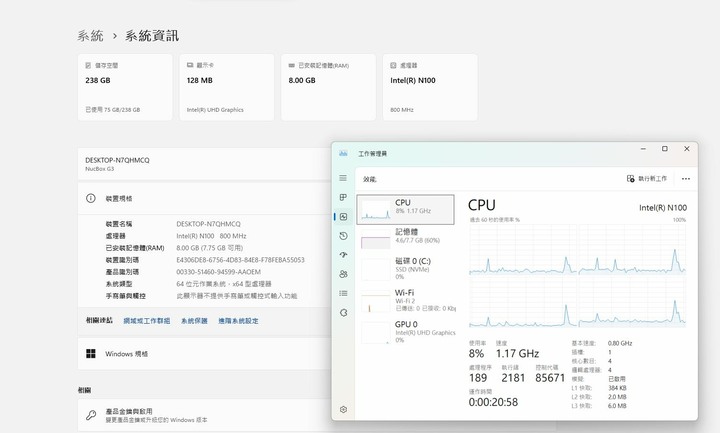Click the info icon beside 裝置規格
This screenshot has height=433, width=720.
(x=91, y=198)
